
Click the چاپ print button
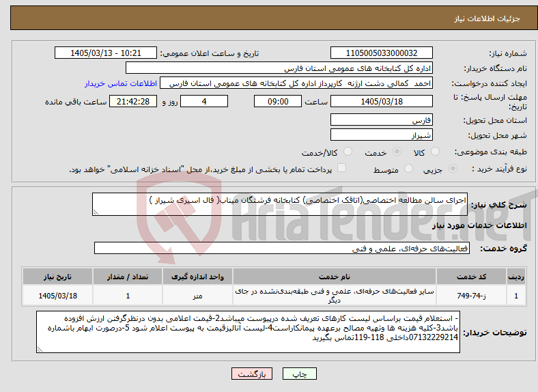(299, 374)
